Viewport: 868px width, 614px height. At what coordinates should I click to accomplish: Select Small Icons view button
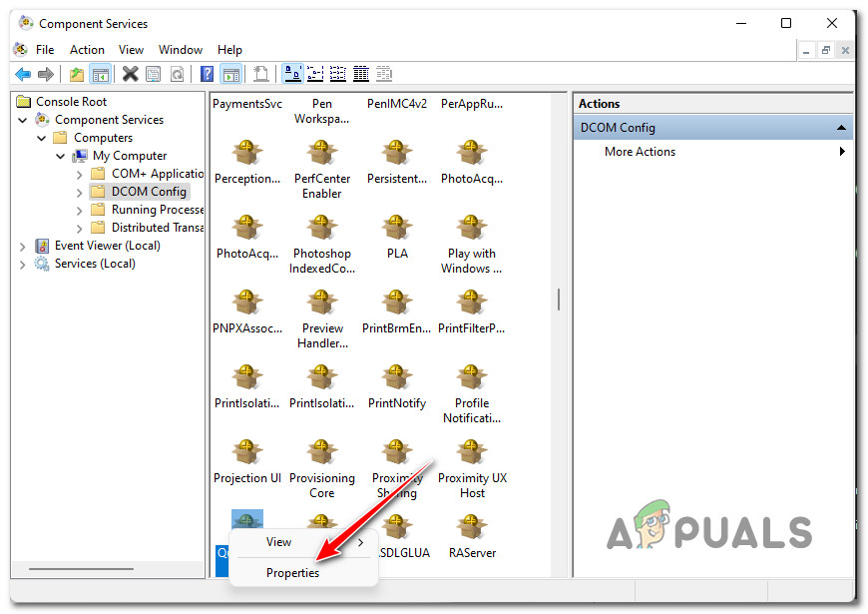pyautogui.click(x=315, y=74)
